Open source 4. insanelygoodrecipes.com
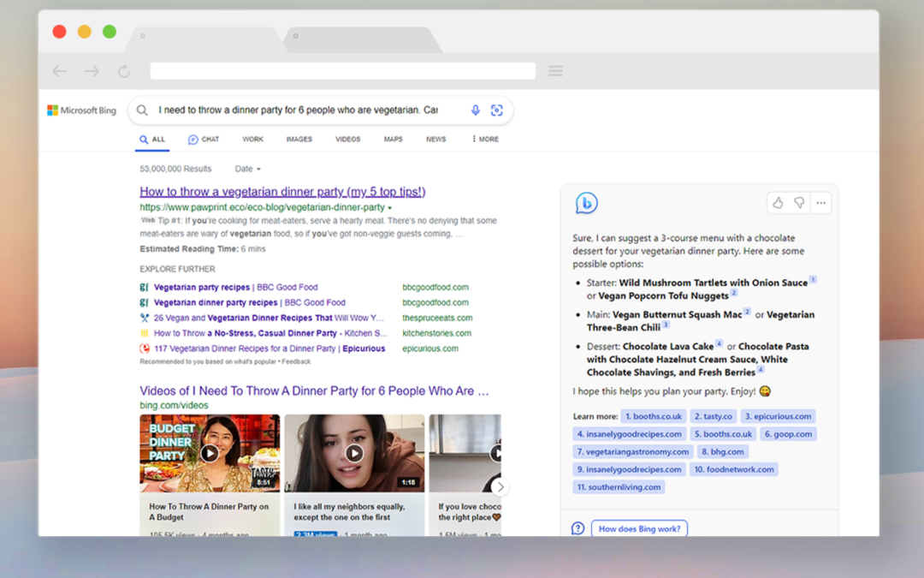Viewport: 924px width, 578px height. [630, 434]
